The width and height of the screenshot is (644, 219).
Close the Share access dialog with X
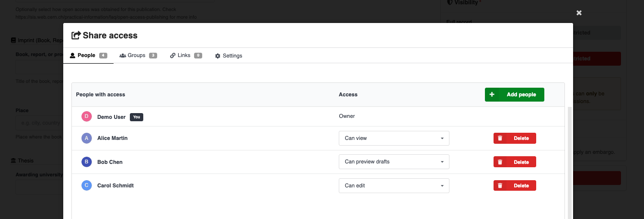point(579,13)
